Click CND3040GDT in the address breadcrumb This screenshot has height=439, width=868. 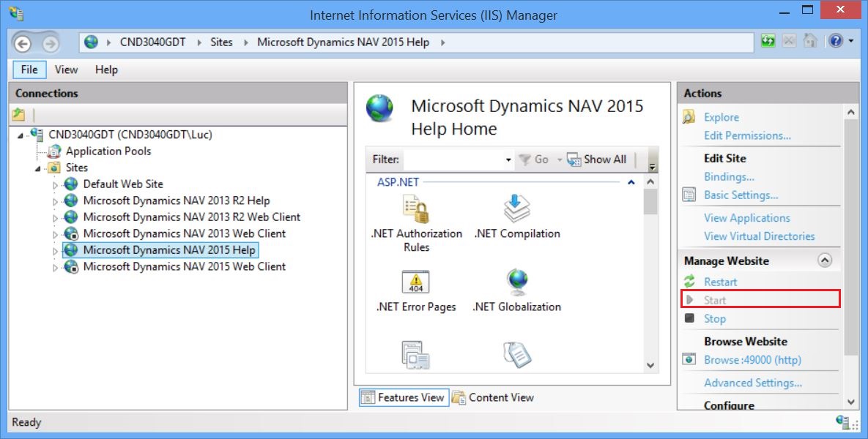[x=153, y=42]
